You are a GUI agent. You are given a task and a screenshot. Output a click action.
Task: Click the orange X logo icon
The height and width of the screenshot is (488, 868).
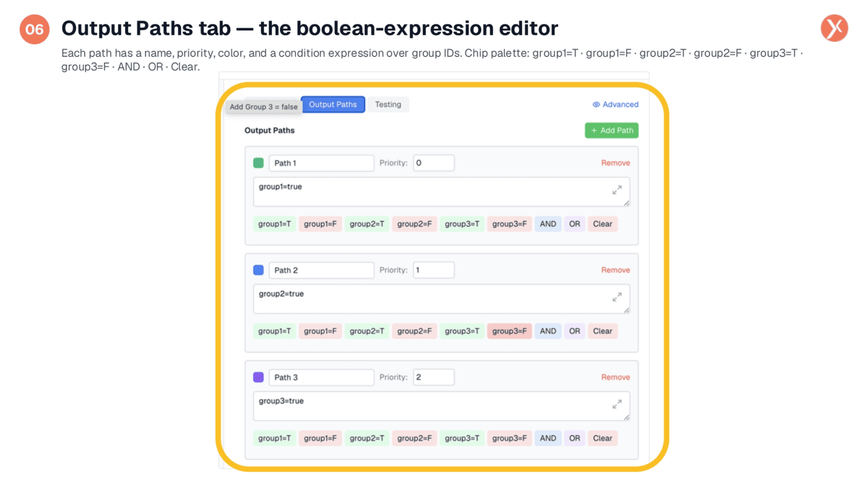[x=834, y=28]
